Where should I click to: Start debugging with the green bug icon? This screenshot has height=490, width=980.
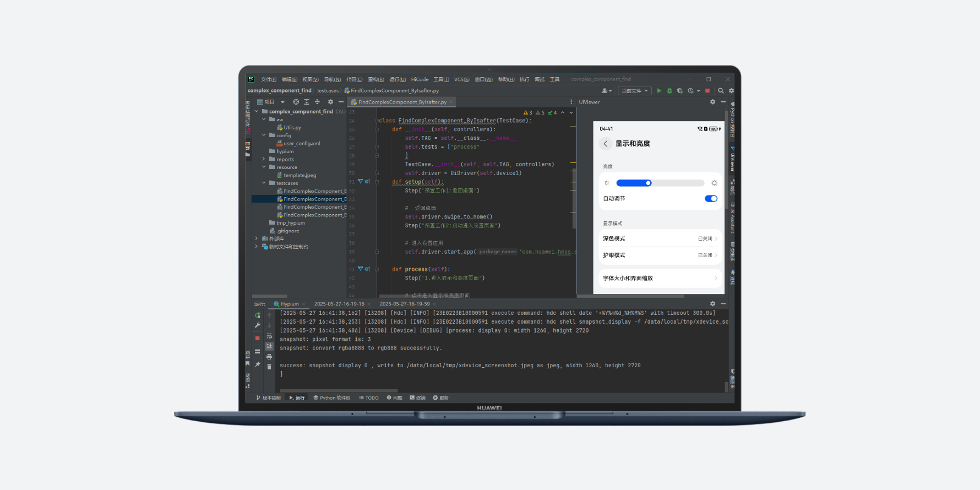click(x=669, y=91)
